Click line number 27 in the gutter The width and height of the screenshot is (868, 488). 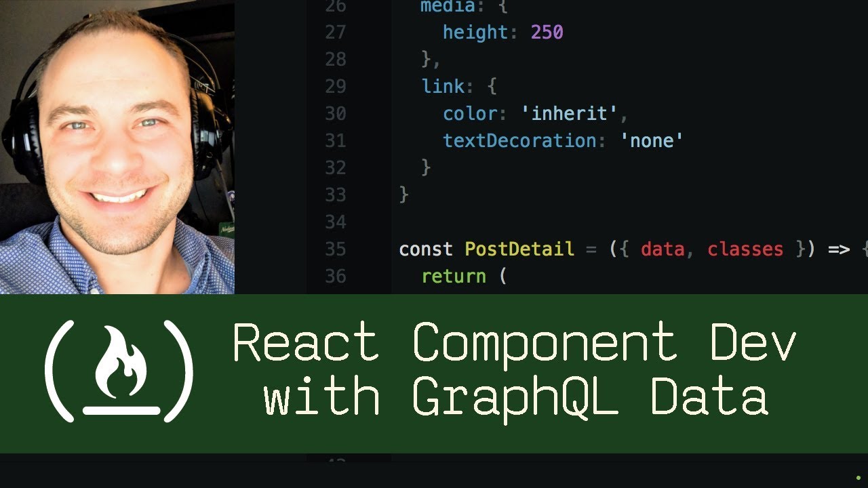click(336, 32)
